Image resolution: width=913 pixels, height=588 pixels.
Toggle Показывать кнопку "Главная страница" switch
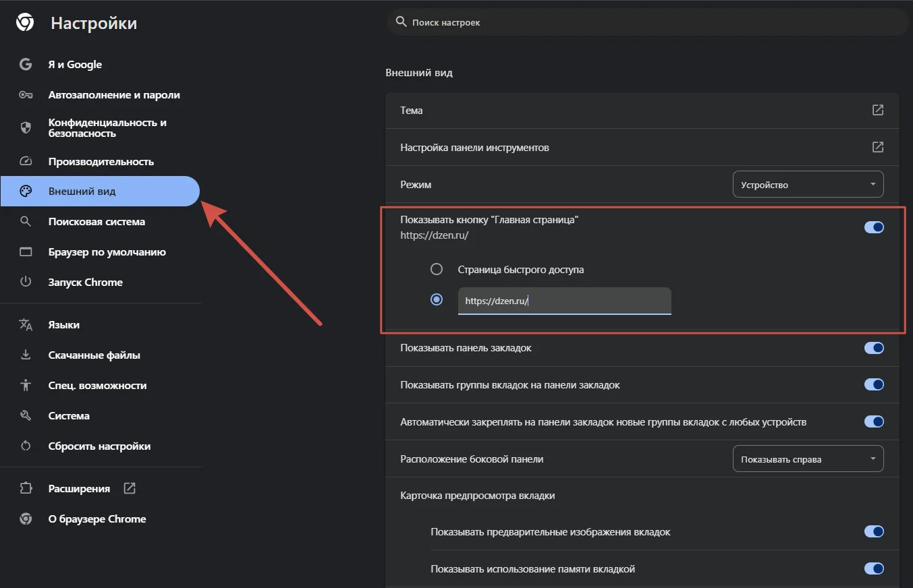(x=874, y=227)
